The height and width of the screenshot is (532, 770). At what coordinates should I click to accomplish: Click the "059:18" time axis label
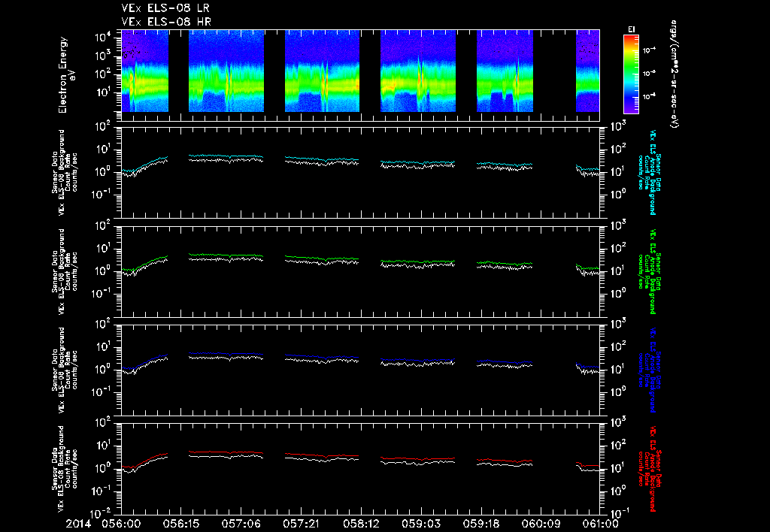tap(480, 524)
